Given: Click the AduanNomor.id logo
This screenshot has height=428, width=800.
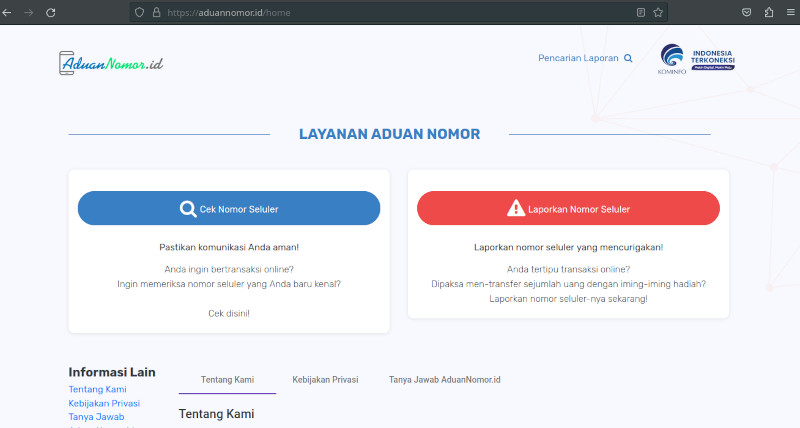Looking at the screenshot, I should click(x=111, y=63).
